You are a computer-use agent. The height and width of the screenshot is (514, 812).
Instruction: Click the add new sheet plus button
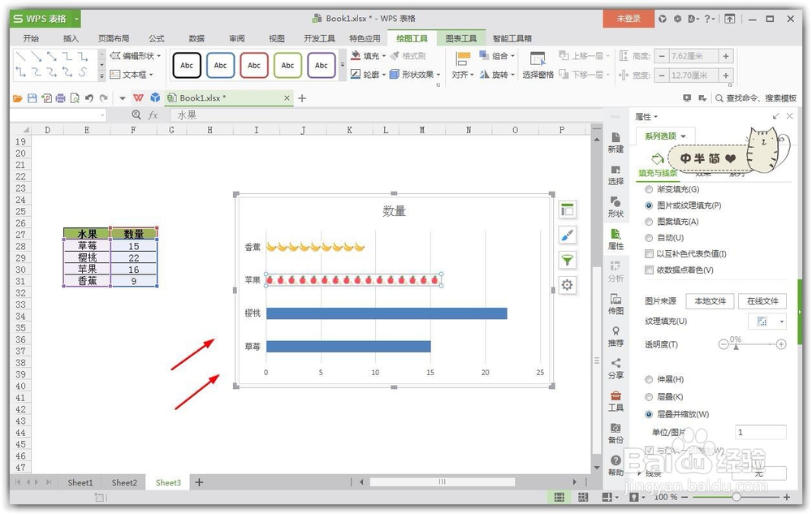coord(199,482)
